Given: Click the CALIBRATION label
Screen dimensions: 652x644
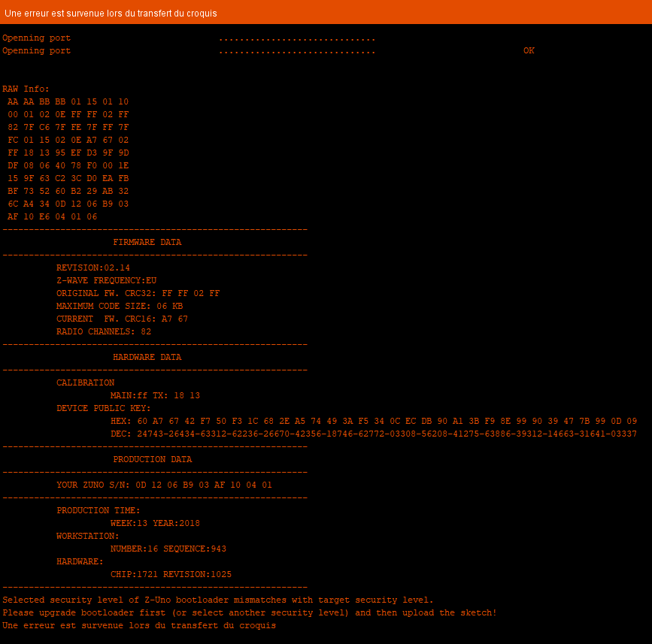Looking at the screenshot, I should (85, 383).
